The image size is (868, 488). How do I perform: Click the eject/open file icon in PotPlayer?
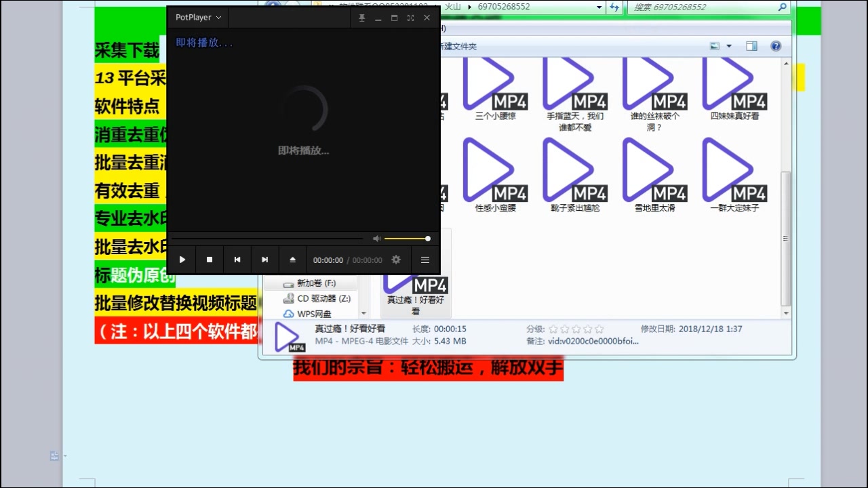pos(293,260)
